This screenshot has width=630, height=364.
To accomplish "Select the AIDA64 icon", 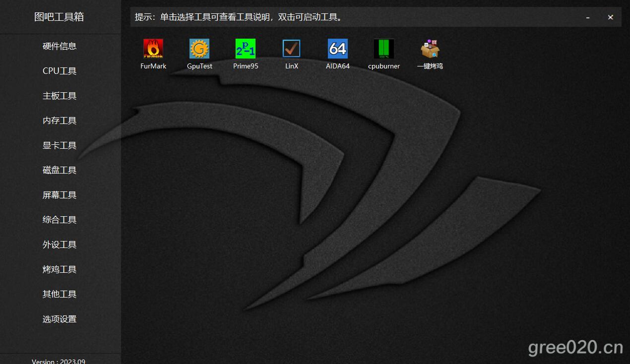I will tap(338, 49).
